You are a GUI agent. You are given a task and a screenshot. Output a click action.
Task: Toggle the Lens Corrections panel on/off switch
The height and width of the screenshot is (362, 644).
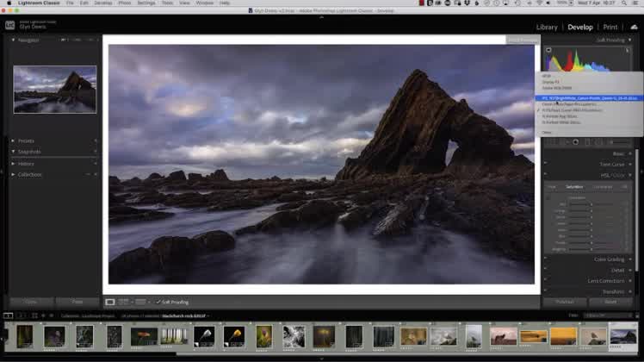(x=546, y=280)
